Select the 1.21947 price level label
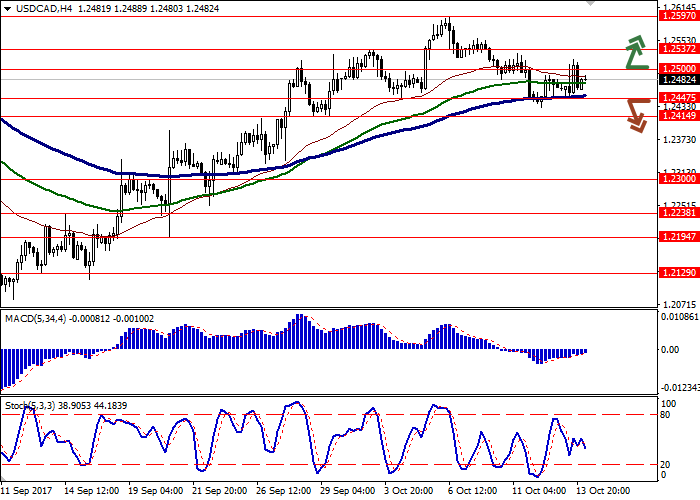The width and height of the screenshot is (700, 500). click(679, 237)
